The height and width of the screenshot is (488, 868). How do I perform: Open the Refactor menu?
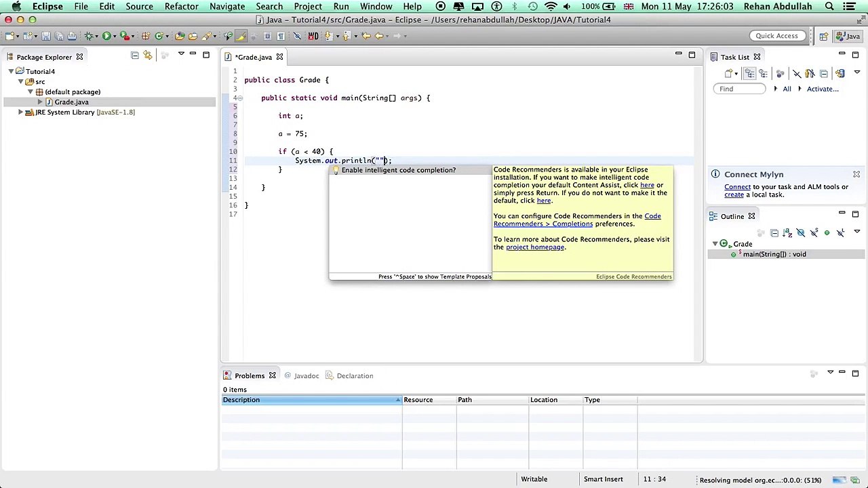(x=181, y=6)
